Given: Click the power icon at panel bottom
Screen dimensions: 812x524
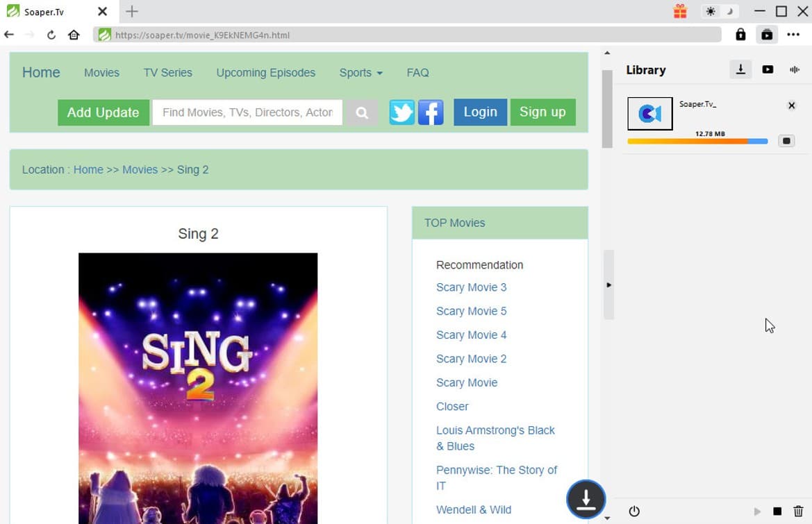Looking at the screenshot, I should pyautogui.click(x=634, y=512).
